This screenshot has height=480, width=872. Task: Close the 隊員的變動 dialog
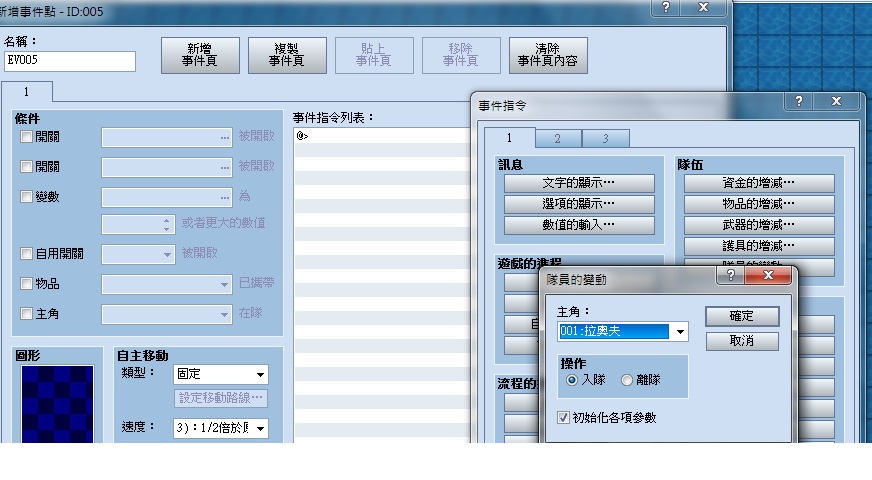tap(768, 275)
